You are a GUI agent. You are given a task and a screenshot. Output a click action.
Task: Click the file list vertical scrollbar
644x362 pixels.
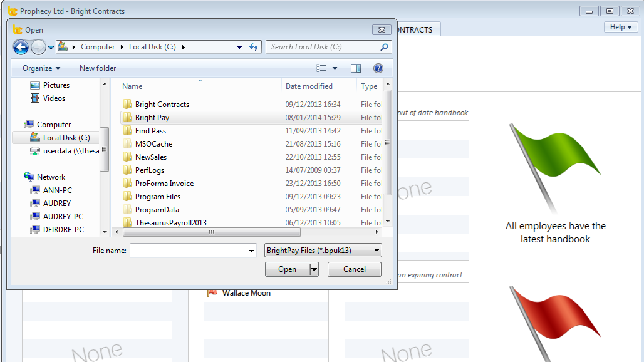point(387,142)
